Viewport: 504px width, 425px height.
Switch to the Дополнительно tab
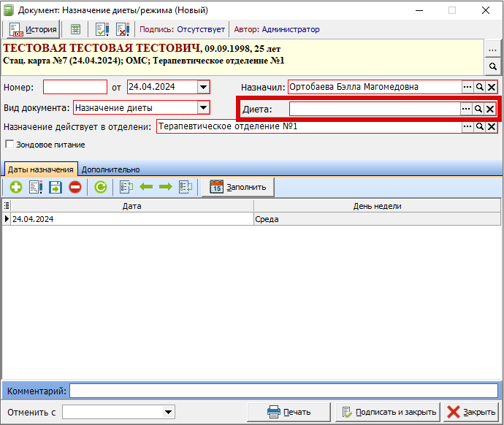tap(110, 169)
